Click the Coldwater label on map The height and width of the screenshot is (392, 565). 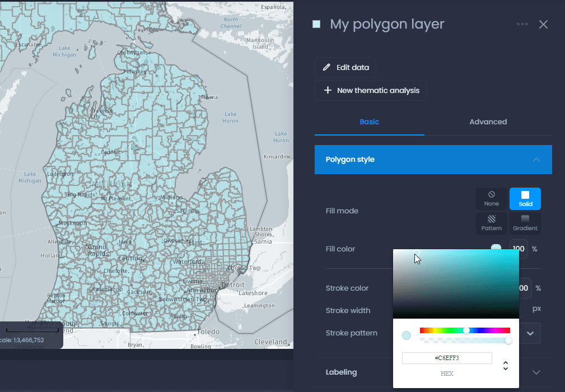(x=135, y=313)
